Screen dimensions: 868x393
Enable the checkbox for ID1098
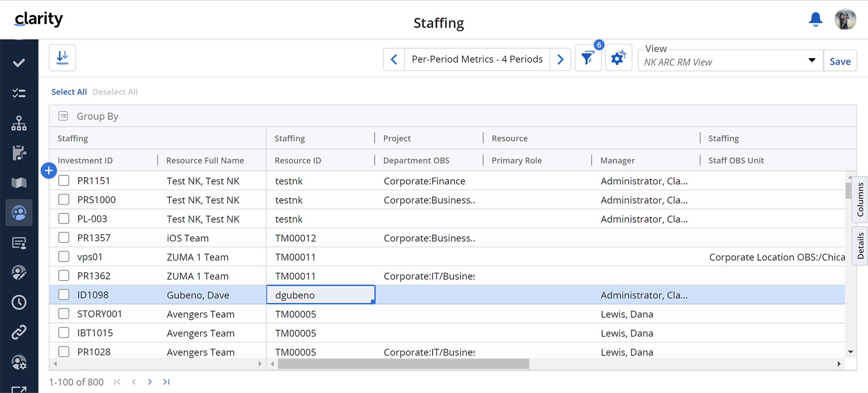click(64, 295)
